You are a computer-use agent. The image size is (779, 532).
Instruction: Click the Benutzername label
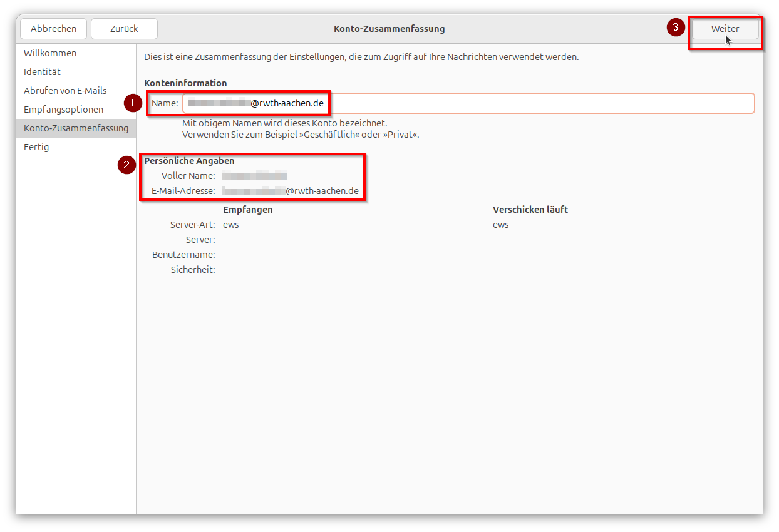184,254
